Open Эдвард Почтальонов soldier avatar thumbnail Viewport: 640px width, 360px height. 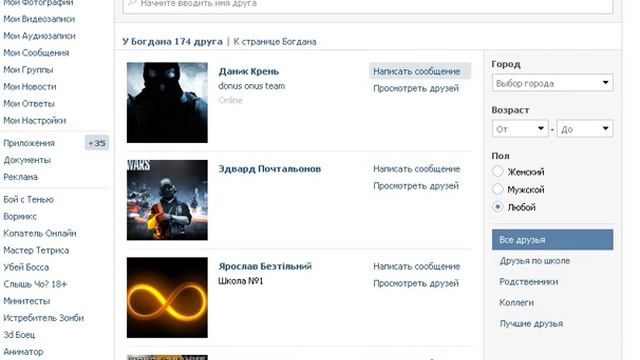click(x=167, y=200)
